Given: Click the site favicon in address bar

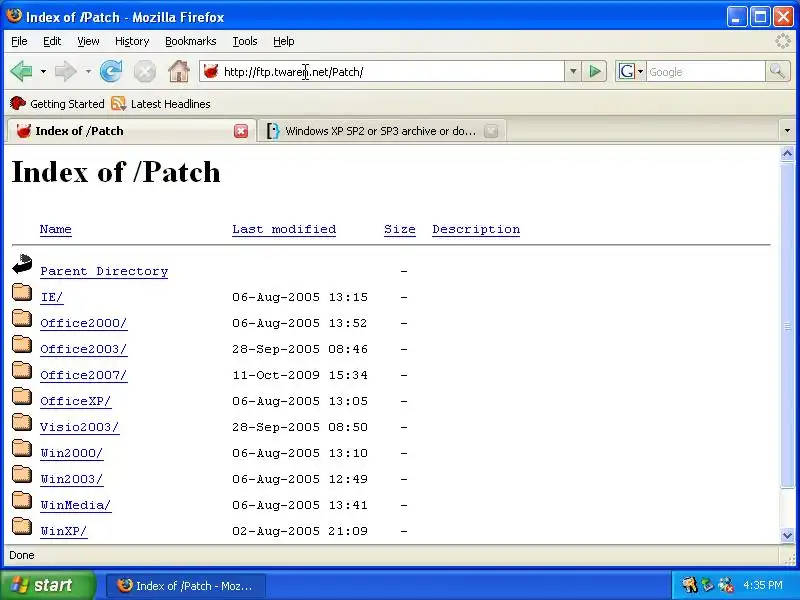Looking at the screenshot, I should (211, 71).
